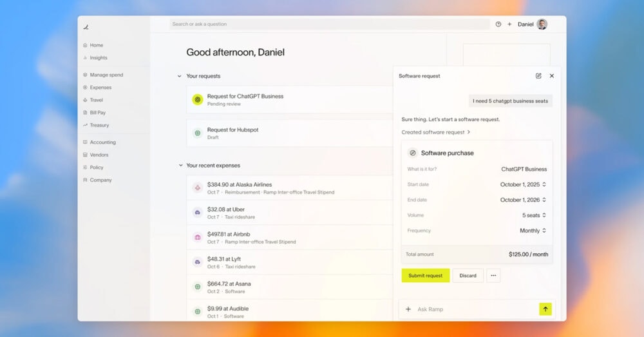The height and width of the screenshot is (337, 644).
Task: Click the help question mark icon
Action: pyautogui.click(x=498, y=24)
